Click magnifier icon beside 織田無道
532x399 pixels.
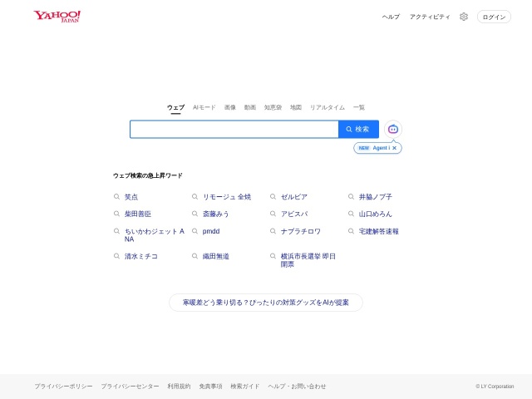[195, 256]
